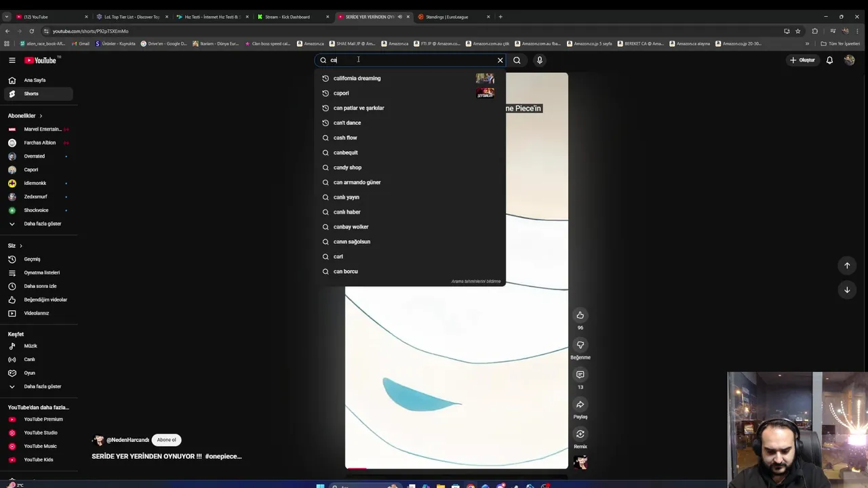Image resolution: width=868 pixels, height=488 pixels.
Task: Select can armando güner suggestion
Action: click(410, 182)
